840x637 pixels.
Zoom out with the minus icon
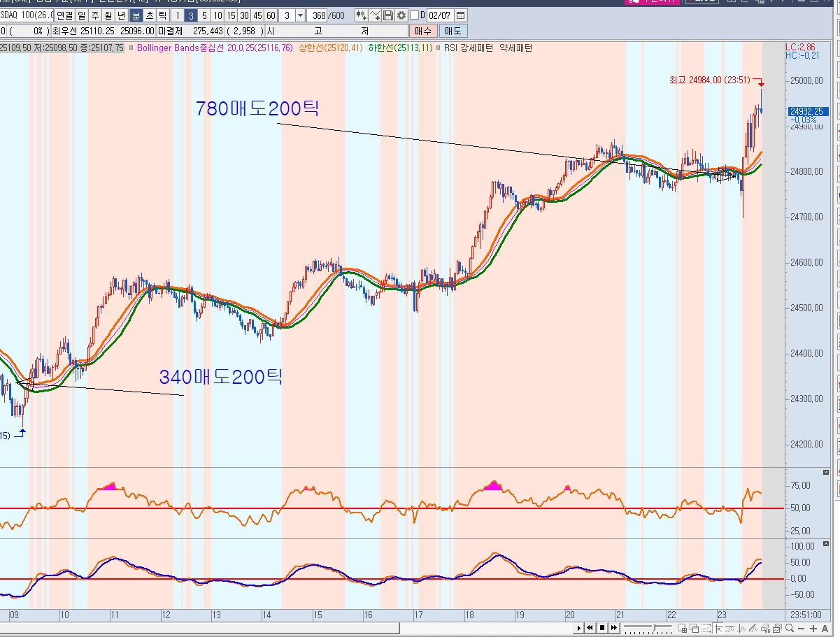click(801, 629)
